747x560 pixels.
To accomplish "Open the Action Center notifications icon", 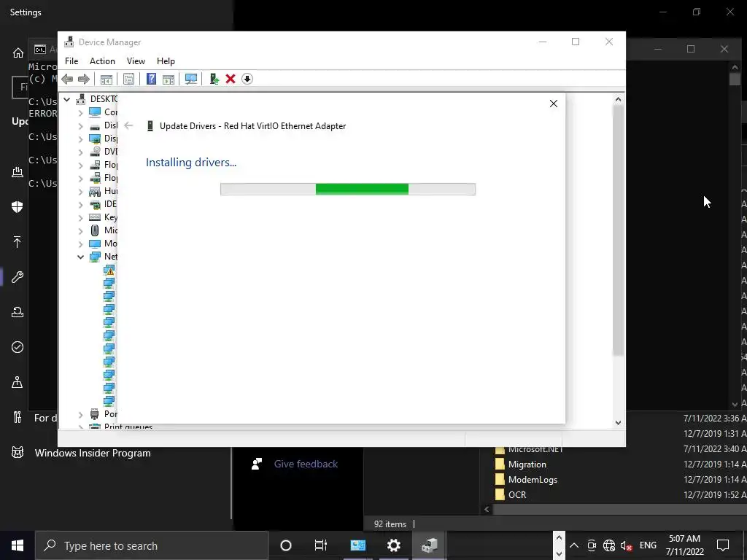I will pyautogui.click(x=723, y=545).
